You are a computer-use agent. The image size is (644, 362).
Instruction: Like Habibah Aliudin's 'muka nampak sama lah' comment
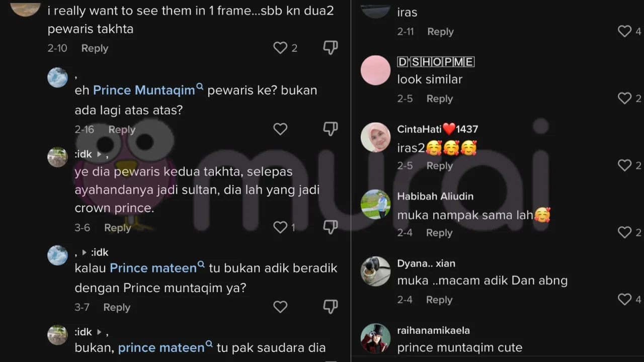(624, 232)
